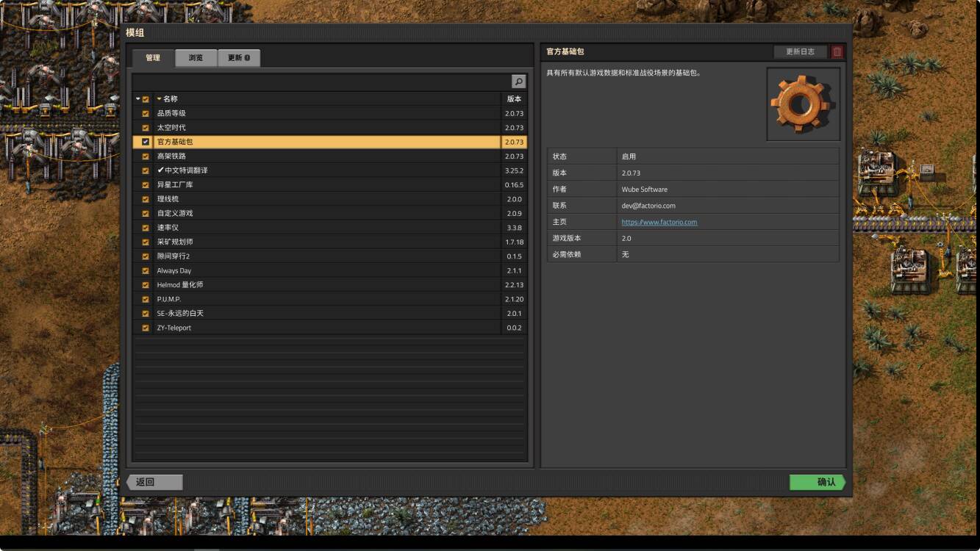The height and width of the screenshot is (551, 980).
Task: Click the sort arrow beside header checkbox
Action: [x=137, y=99]
